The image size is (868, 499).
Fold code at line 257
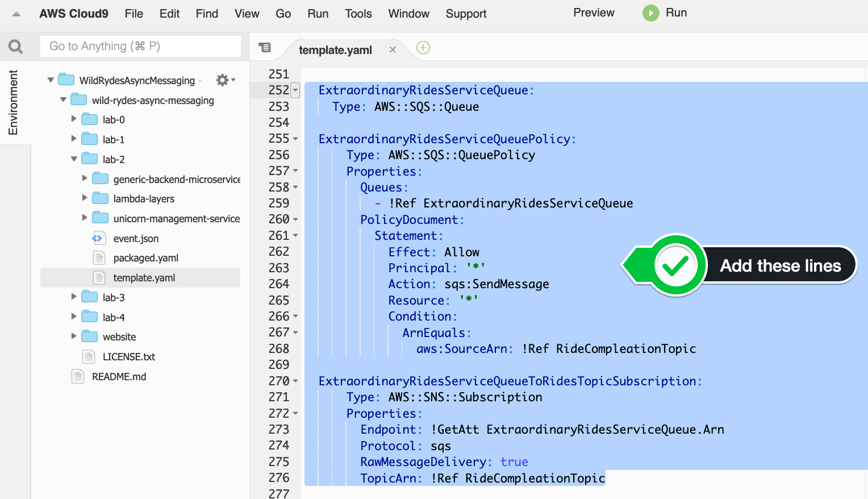(295, 171)
